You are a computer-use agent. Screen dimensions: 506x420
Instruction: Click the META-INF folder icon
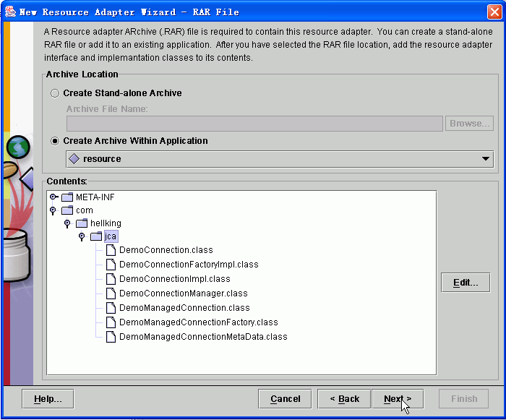(67, 197)
